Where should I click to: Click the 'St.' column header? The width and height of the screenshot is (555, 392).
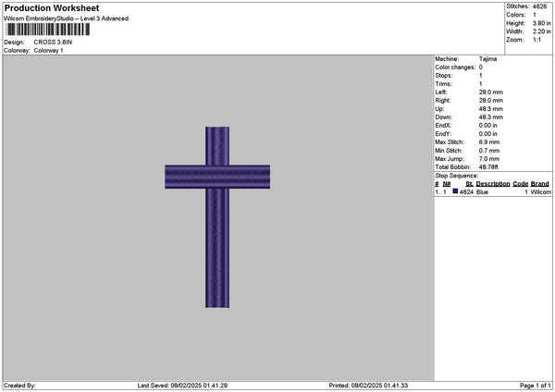coord(470,184)
